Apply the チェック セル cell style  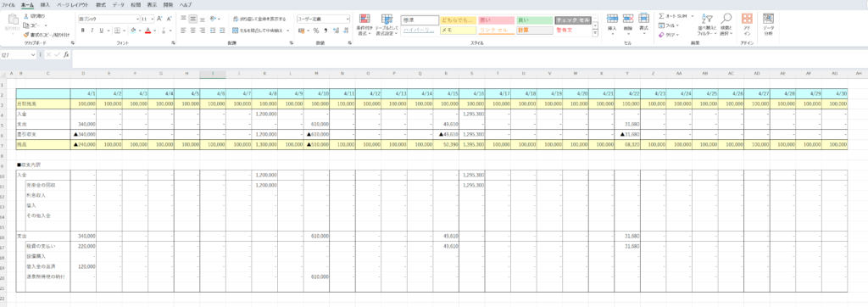coord(574,20)
